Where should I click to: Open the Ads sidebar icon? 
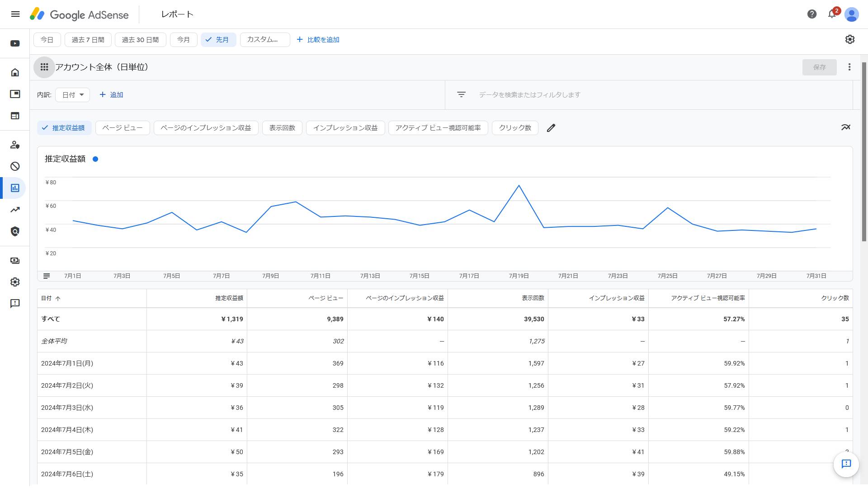(15, 94)
